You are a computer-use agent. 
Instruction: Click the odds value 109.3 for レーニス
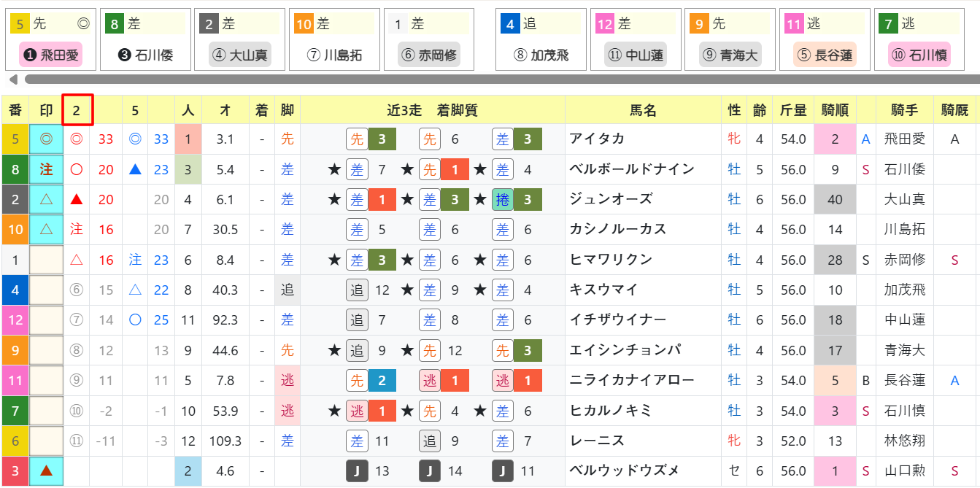225,441
